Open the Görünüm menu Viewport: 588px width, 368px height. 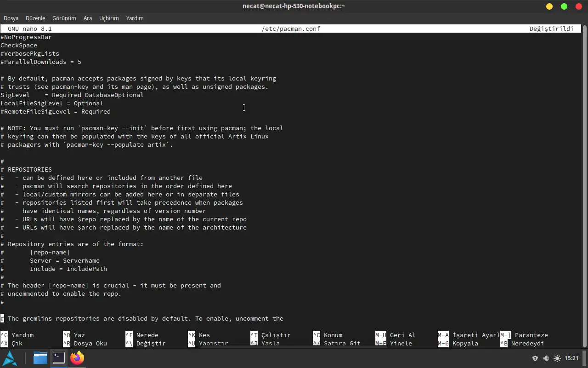(x=64, y=18)
